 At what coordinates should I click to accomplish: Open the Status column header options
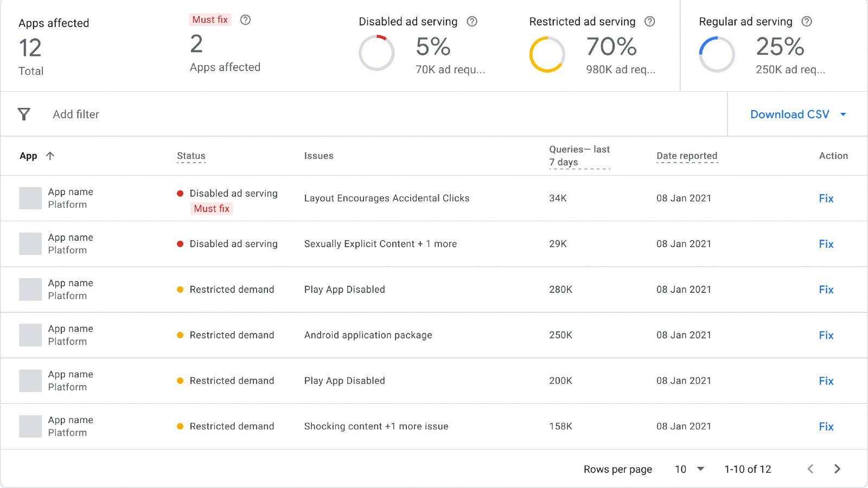[190, 156]
